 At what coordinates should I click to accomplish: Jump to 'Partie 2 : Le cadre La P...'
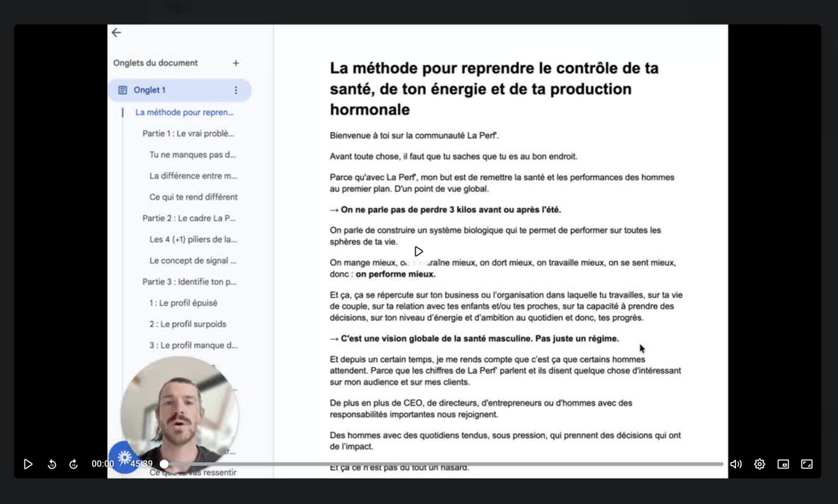[189, 218]
